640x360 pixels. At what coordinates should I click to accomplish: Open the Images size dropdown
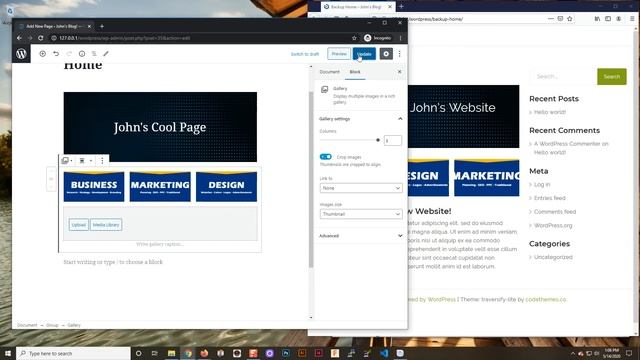pos(361,214)
